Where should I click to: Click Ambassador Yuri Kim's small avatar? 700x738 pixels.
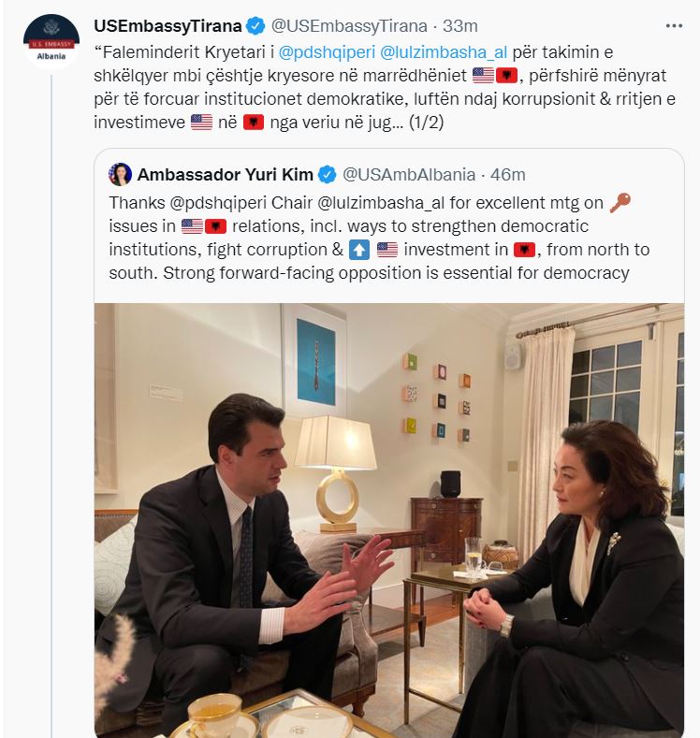pos(120,174)
